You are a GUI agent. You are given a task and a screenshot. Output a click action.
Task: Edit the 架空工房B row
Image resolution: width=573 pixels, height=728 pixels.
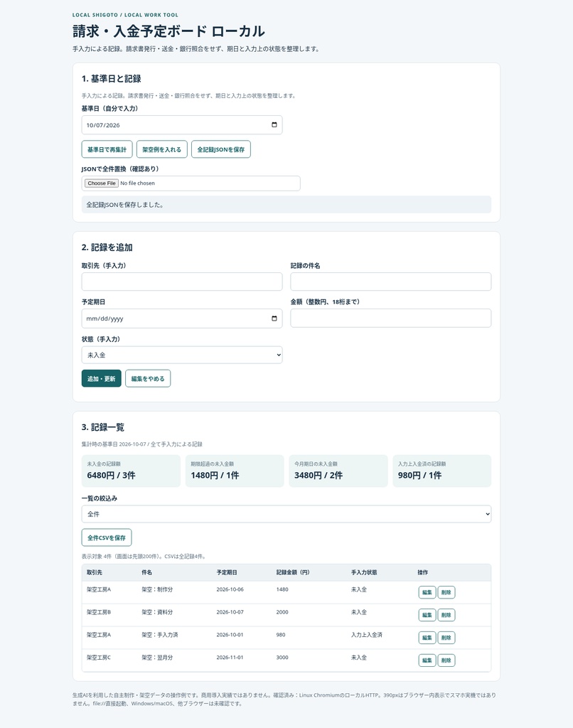427,615
